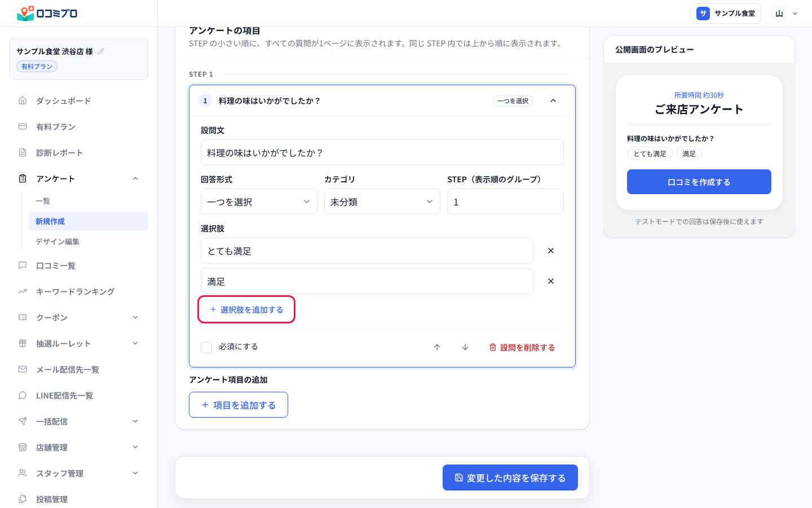Go to ダッシュボード in the sidebar

[79, 100]
